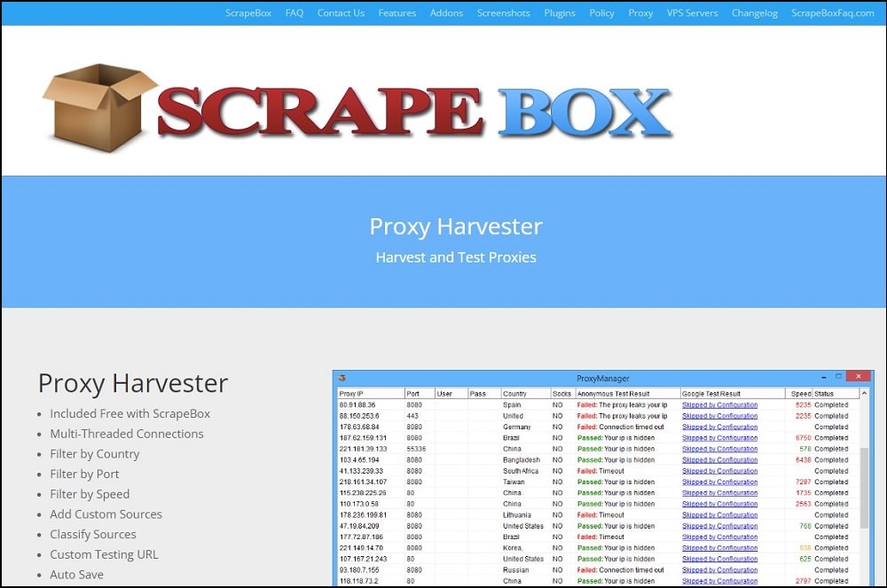View the Screenshots page

(x=504, y=13)
